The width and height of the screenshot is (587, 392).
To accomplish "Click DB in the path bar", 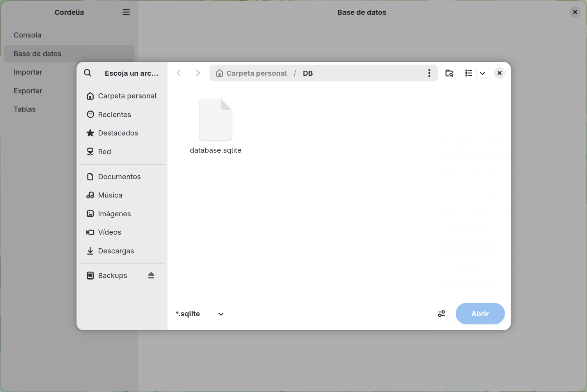I will [308, 73].
